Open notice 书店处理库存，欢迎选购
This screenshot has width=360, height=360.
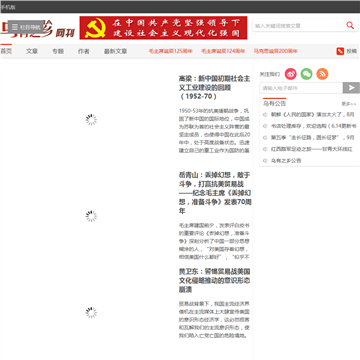(314, 126)
